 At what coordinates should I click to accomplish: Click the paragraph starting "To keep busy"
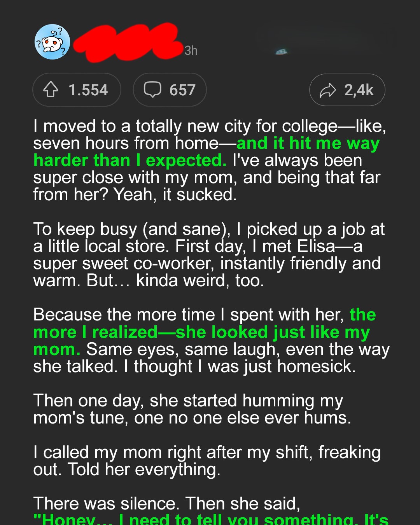pyautogui.click(x=208, y=255)
